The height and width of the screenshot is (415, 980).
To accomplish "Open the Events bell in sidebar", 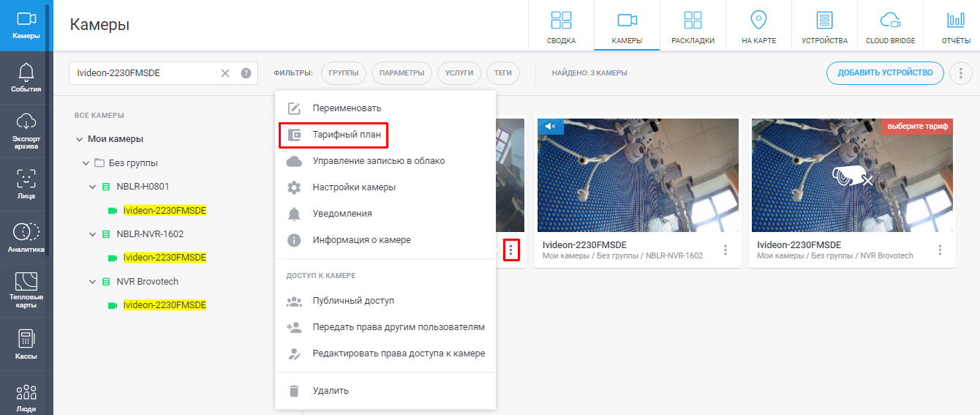I will point(26,78).
